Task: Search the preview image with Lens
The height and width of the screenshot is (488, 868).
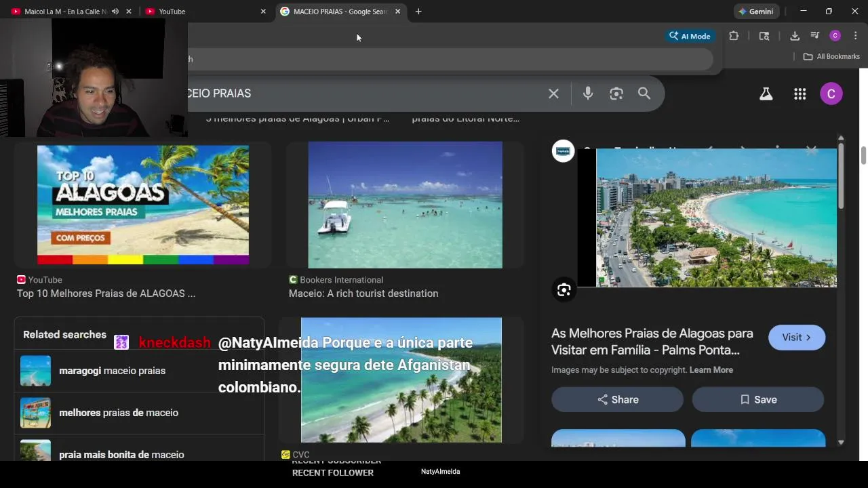Action: 564,290
